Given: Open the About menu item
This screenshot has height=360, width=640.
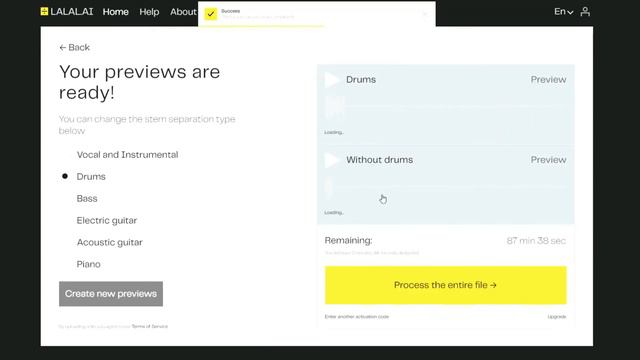Looking at the screenshot, I should coord(183,12).
